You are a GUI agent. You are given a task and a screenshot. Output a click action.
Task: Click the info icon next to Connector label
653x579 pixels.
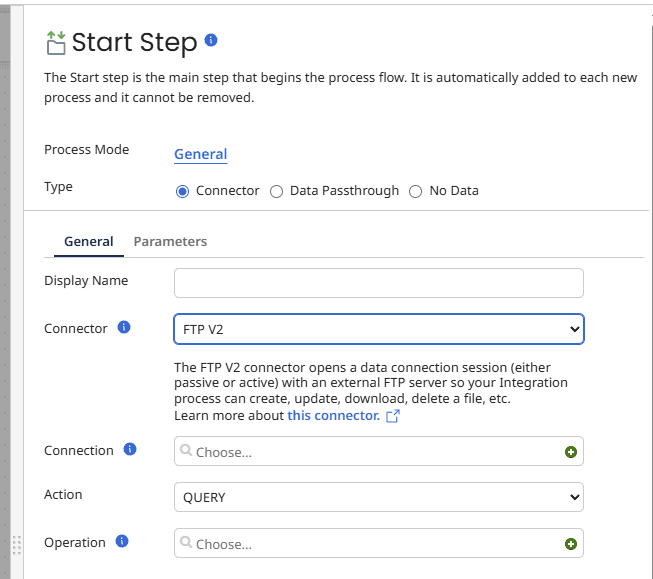click(124, 327)
